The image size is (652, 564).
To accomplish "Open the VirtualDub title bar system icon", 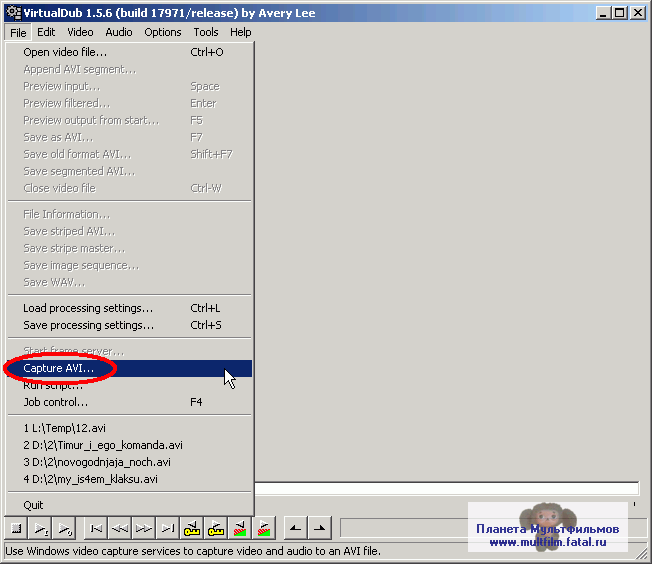I will 13,12.
